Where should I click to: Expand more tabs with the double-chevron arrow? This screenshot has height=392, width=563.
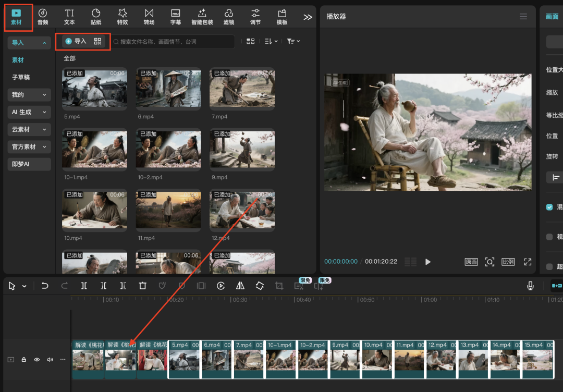(308, 17)
